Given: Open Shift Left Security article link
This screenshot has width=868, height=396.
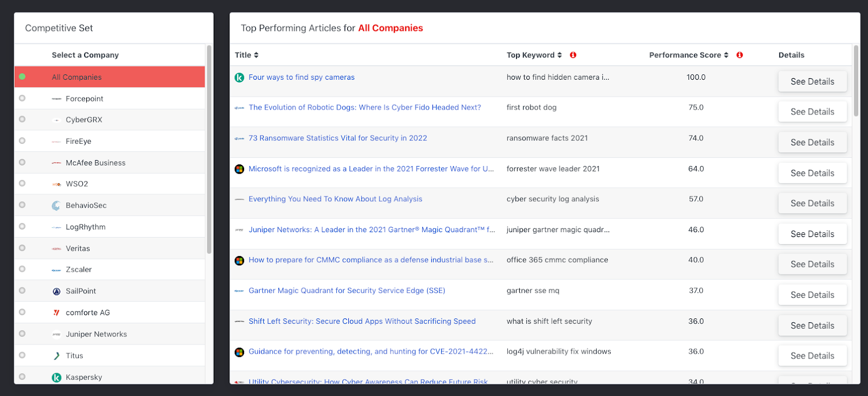Looking at the screenshot, I should pos(362,322).
